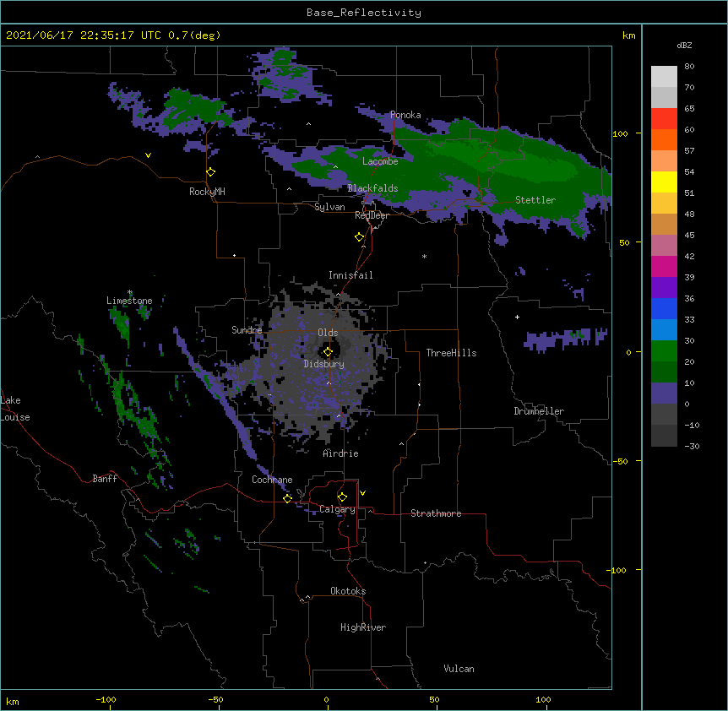Click the Airdrie city label
The width and height of the screenshot is (728, 711).
(341, 453)
